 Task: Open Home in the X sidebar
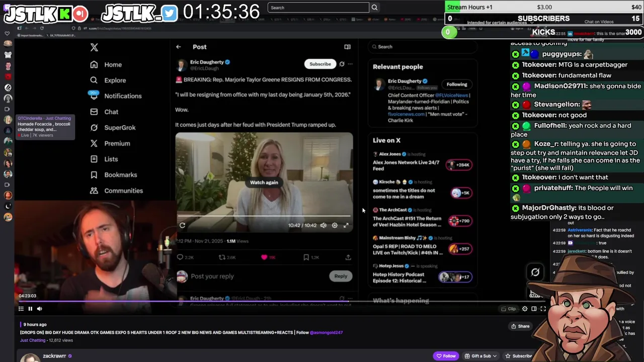[106, 64]
